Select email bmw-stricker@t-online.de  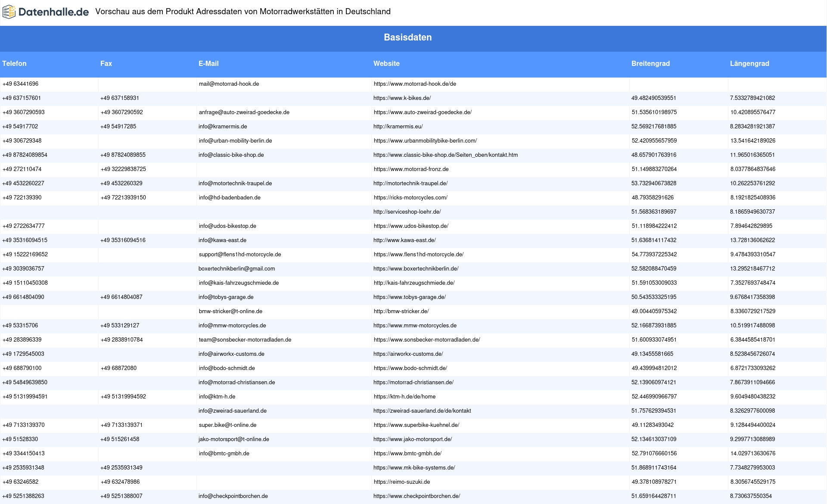tap(230, 311)
